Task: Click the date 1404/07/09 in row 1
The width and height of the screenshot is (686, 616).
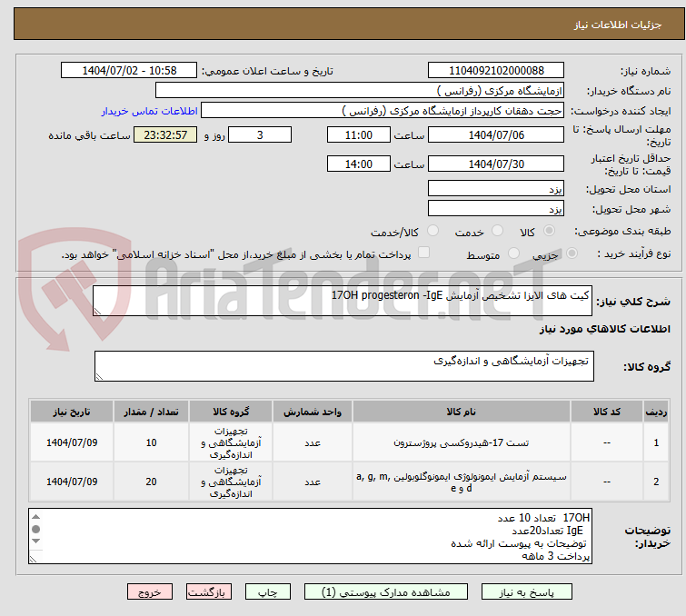Action: click(72, 442)
